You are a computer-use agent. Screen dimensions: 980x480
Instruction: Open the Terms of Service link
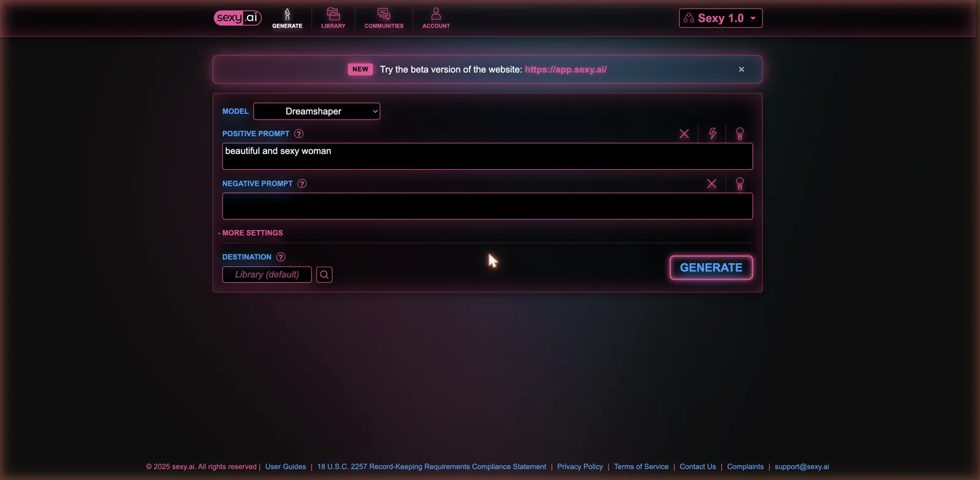pos(641,467)
